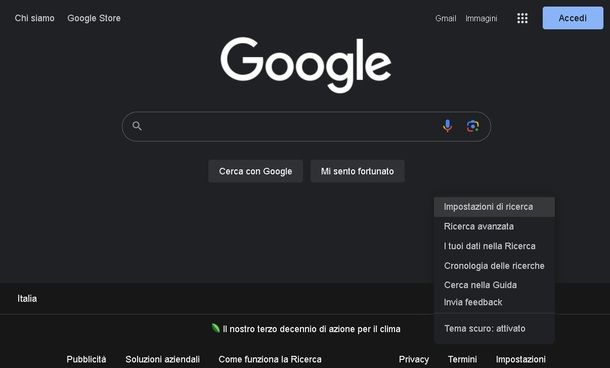Focus the Google search input field

click(x=306, y=126)
